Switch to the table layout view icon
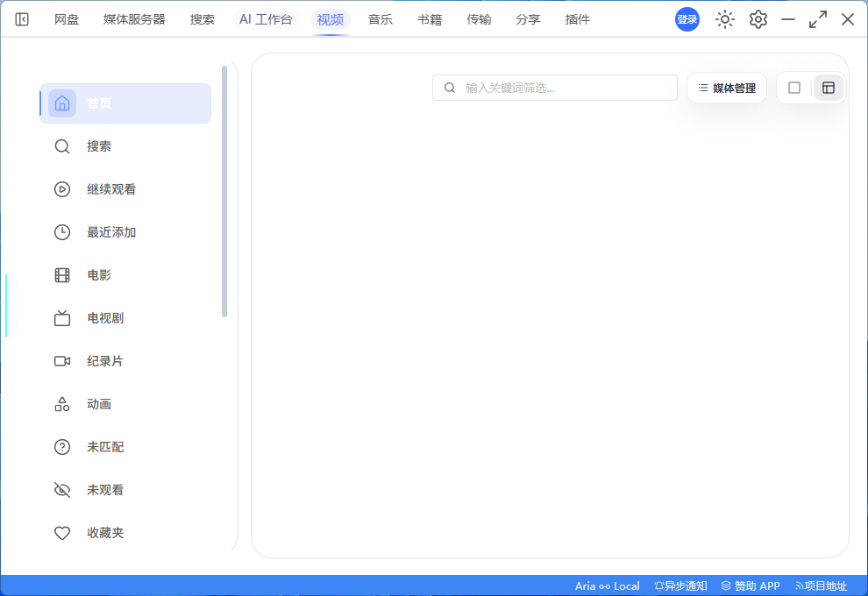Image resolution: width=868 pixels, height=596 pixels. tap(829, 88)
